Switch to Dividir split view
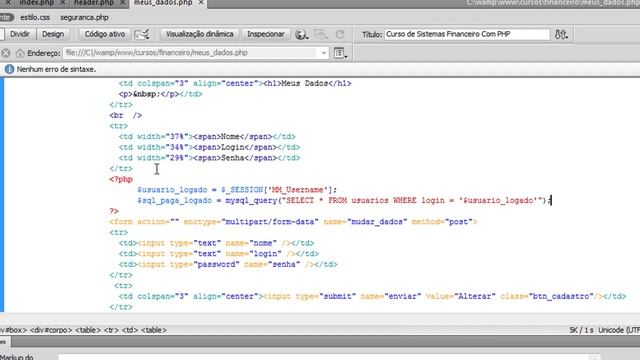Screen dimensions: 640x360 pos(20,34)
